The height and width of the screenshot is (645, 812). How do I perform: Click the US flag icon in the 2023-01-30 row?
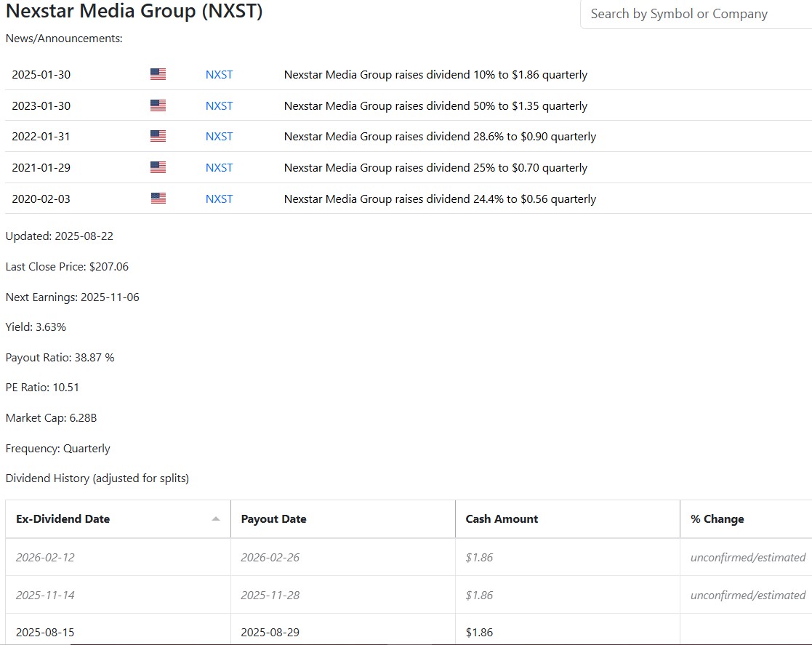tap(158, 105)
